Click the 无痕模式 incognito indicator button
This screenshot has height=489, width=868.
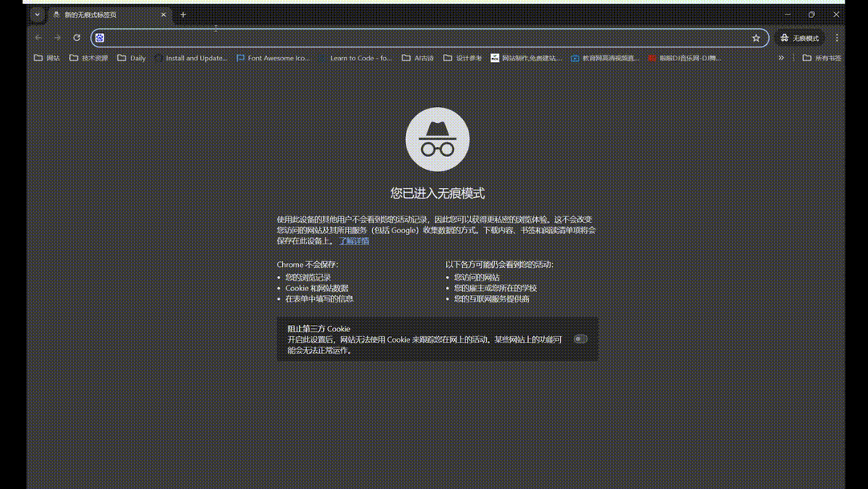(800, 39)
